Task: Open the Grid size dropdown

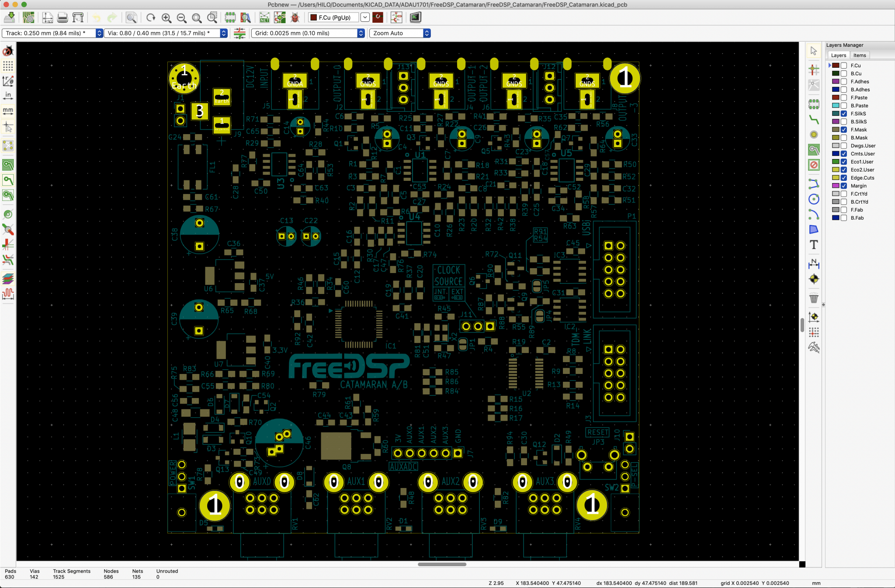Action: point(308,33)
